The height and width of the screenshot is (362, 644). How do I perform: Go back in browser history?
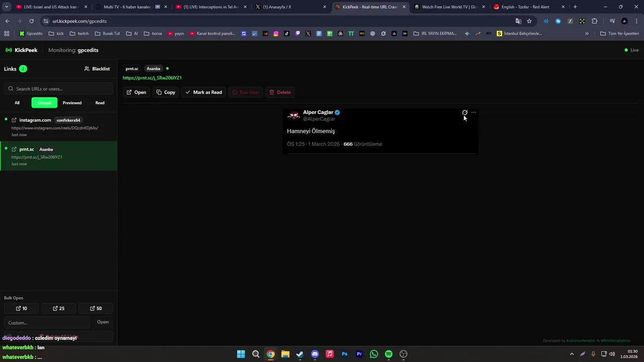7,21
